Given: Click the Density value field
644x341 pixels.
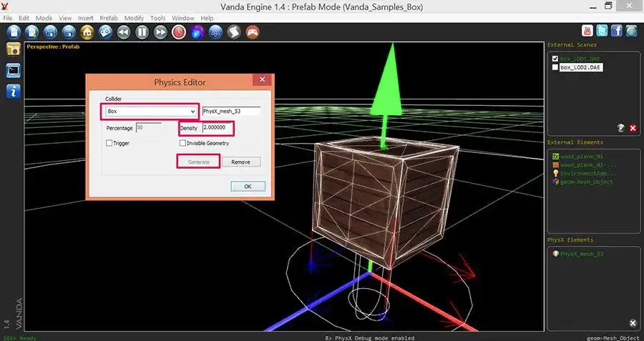Looking at the screenshot, I should (x=218, y=128).
